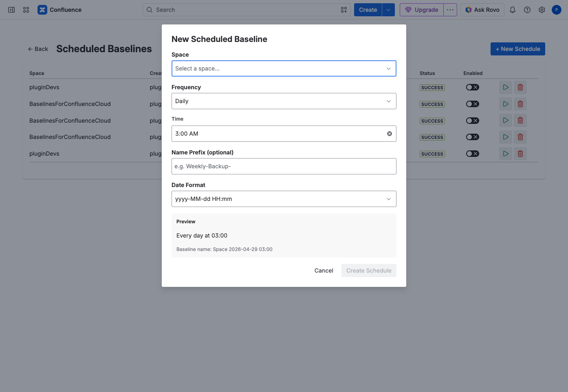Open the settings gear
This screenshot has height=392, width=568.
[542, 10]
